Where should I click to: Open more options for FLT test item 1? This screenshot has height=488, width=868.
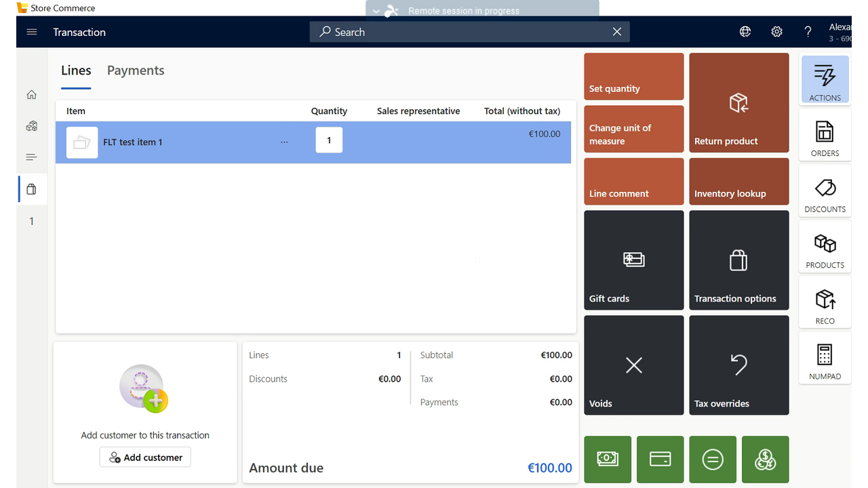[x=284, y=142]
